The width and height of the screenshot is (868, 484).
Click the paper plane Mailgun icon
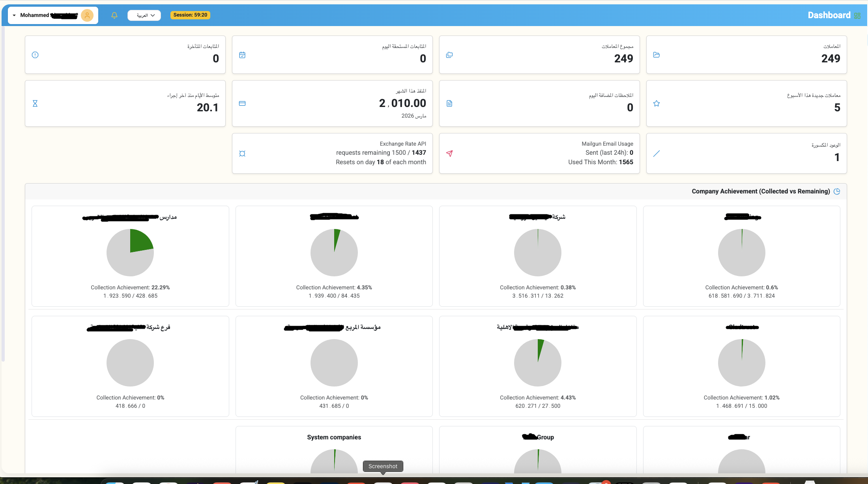tap(449, 154)
